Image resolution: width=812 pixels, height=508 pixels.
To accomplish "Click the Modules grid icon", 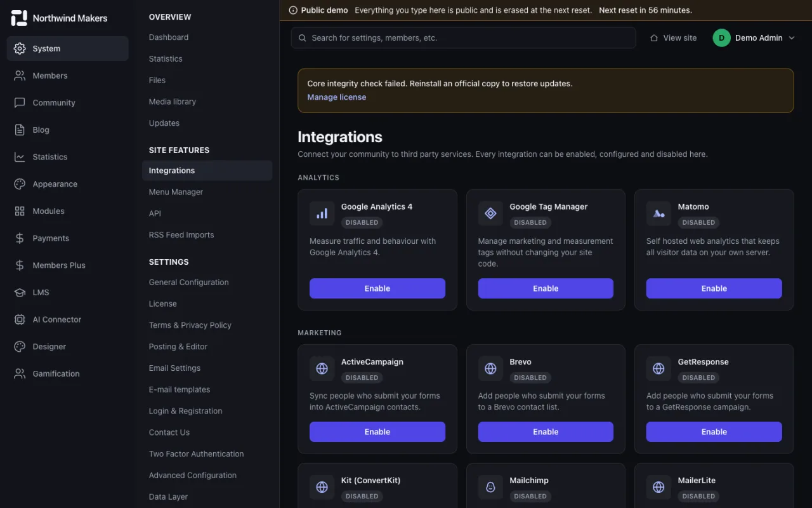I will point(20,211).
